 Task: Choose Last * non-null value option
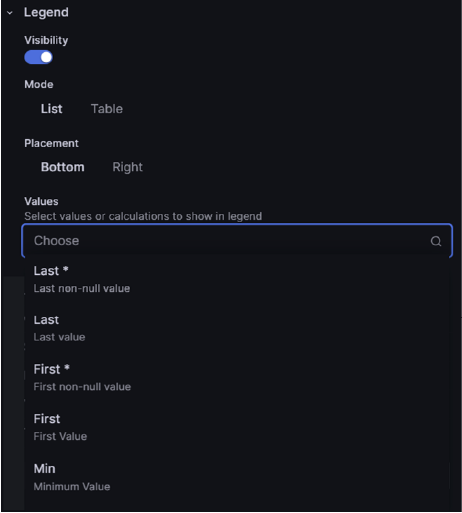[x=236, y=279]
